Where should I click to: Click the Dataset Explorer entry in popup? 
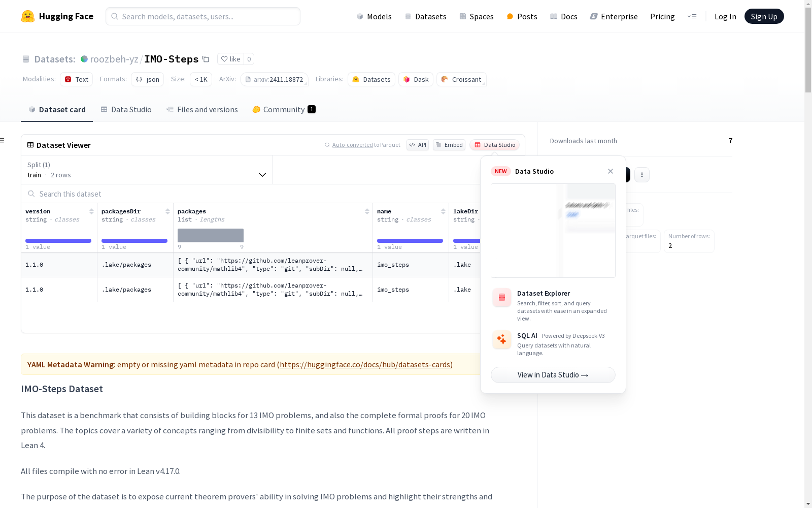coord(553,305)
